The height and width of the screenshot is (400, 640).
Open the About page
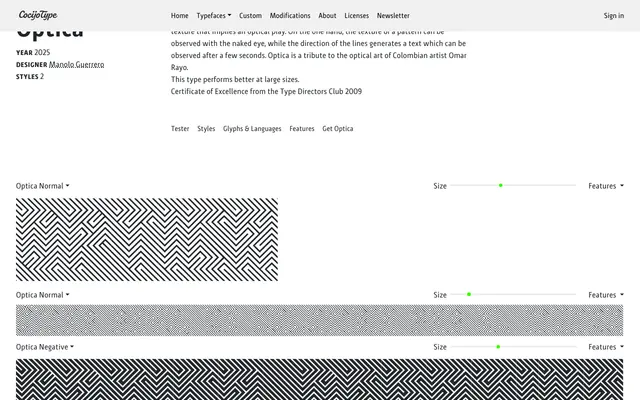pos(327,16)
